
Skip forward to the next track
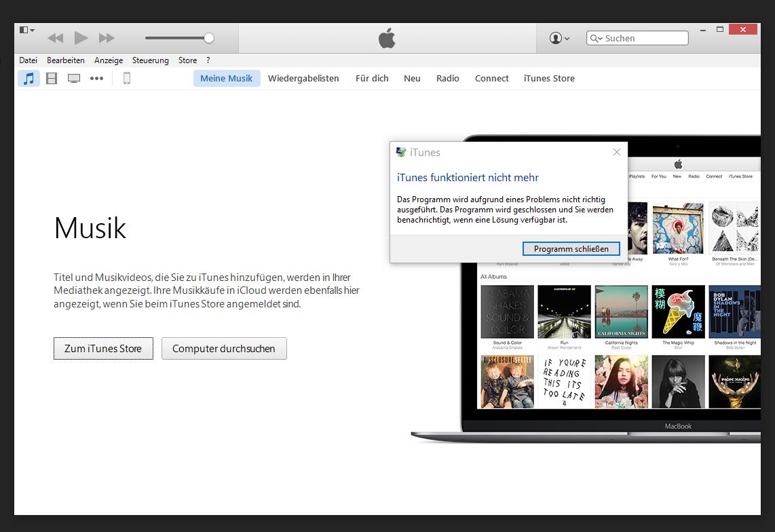[x=107, y=38]
